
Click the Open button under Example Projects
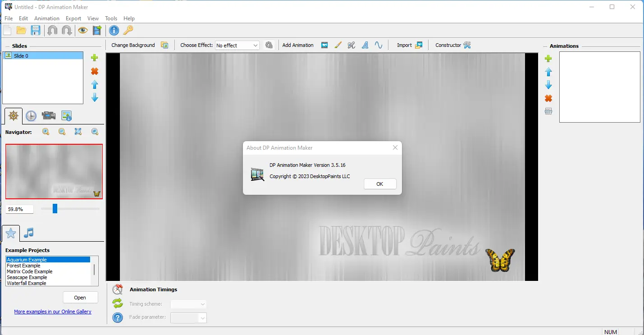(80, 298)
